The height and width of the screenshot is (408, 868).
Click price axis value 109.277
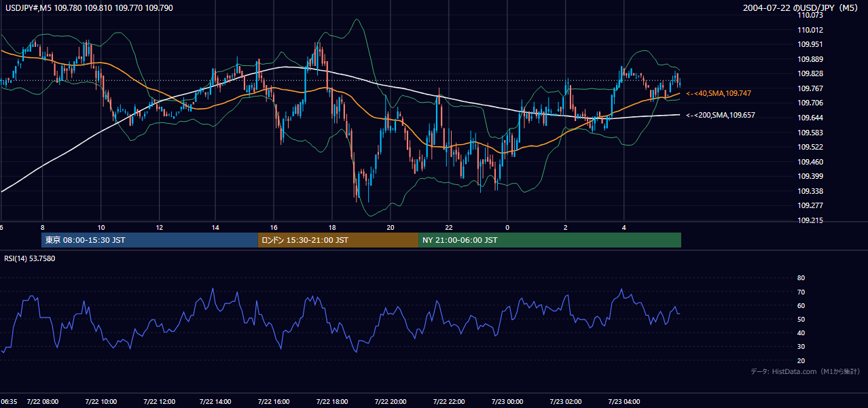[811, 205]
